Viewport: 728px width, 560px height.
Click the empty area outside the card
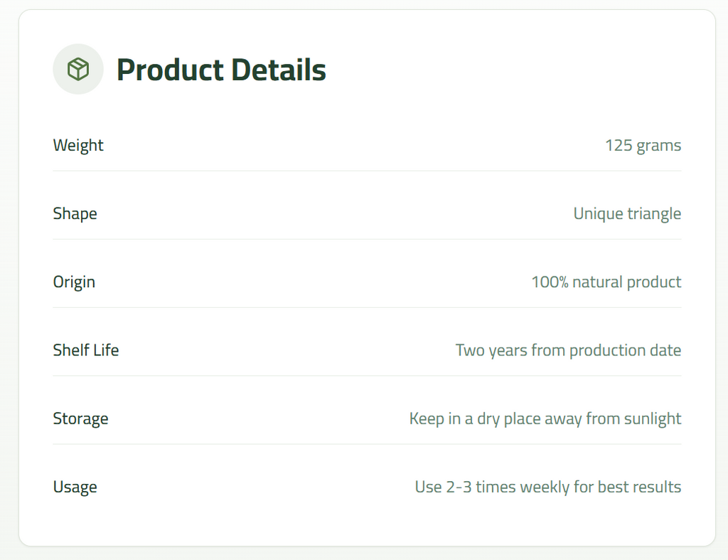tap(364, 554)
